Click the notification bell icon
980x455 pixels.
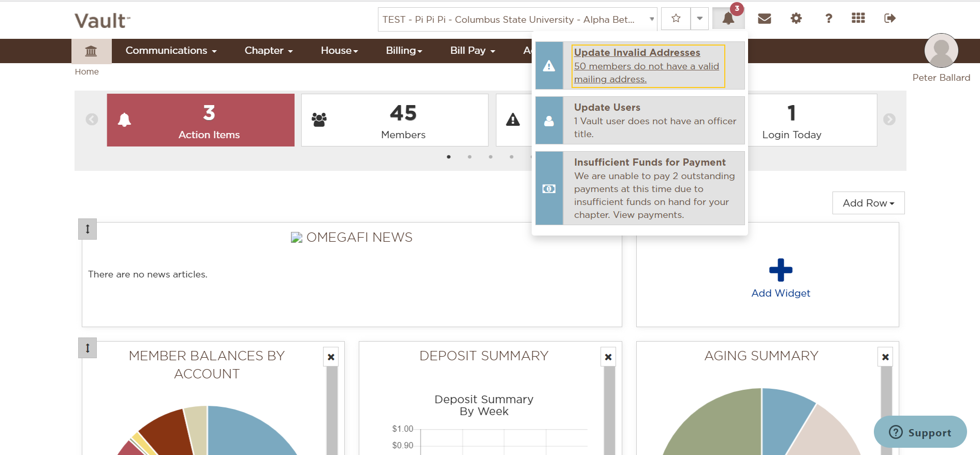tap(728, 19)
